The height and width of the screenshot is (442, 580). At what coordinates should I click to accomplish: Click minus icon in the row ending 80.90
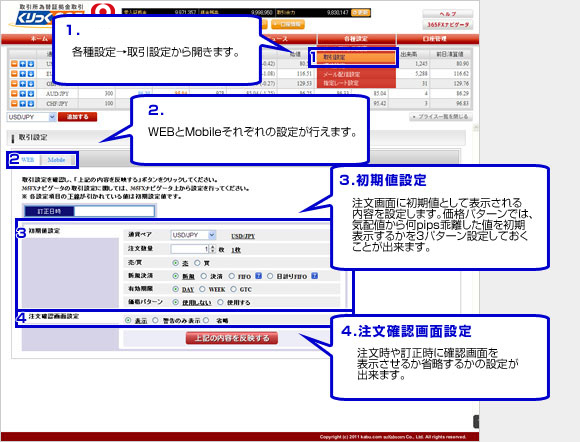pyautogui.click(x=14, y=64)
